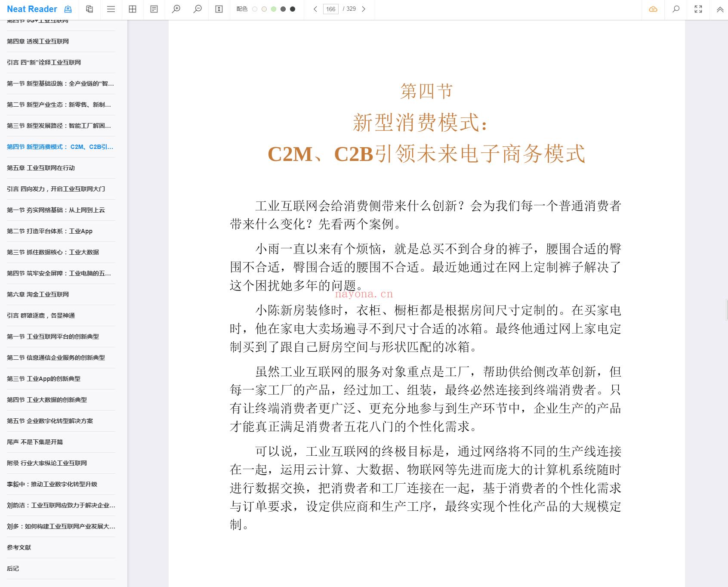The height and width of the screenshot is (587, 728).
Task: Select the black color theme swatch
Action: (293, 9)
